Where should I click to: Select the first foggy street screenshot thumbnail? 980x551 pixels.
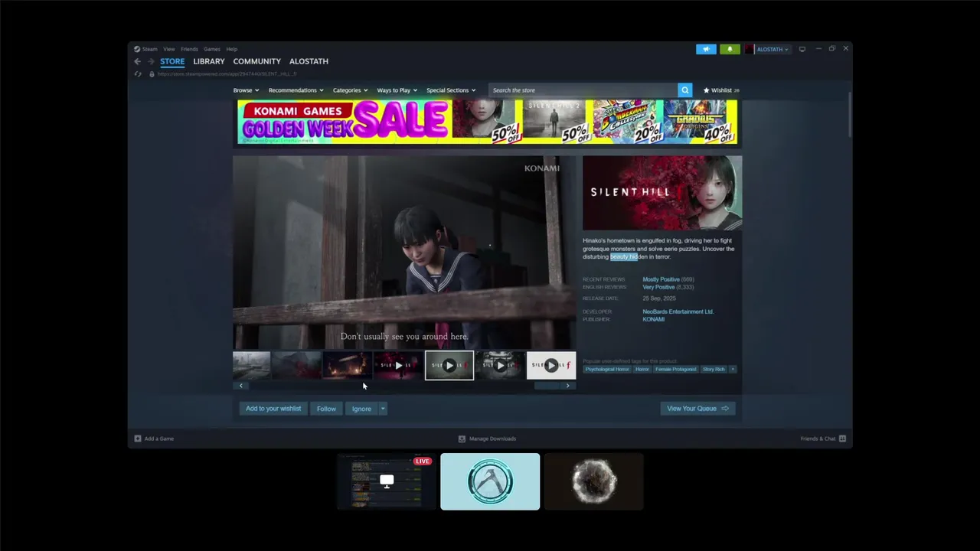(x=251, y=366)
